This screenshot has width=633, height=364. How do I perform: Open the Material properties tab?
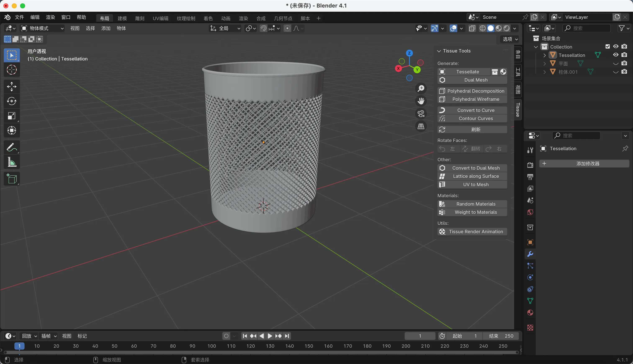tap(530, 313)
